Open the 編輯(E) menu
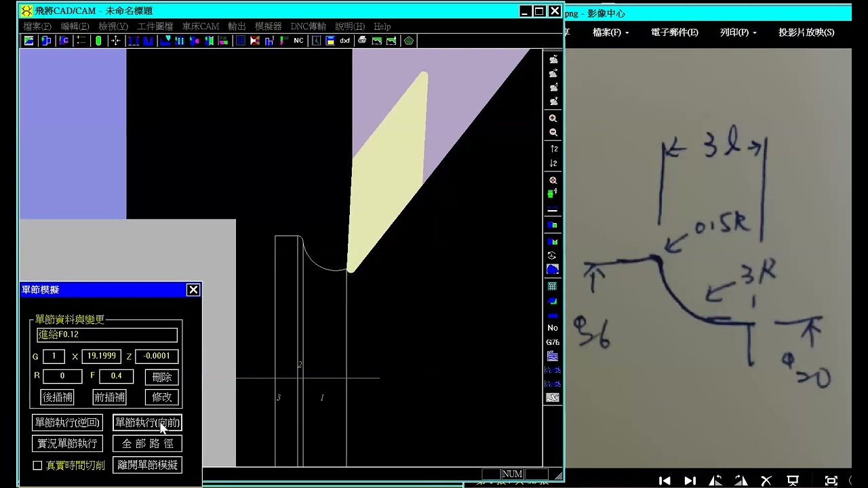The width and height of the screenshot is (868, 488). (x=75, y=26)
